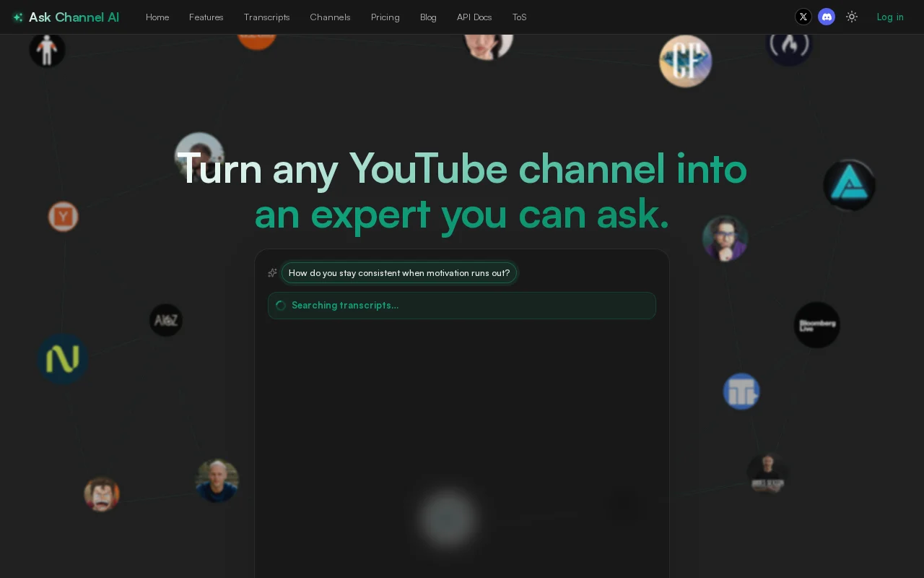Select the bald man in blue shirt avatar
This screenshot has width=924, height=578.
coord(217,481)
